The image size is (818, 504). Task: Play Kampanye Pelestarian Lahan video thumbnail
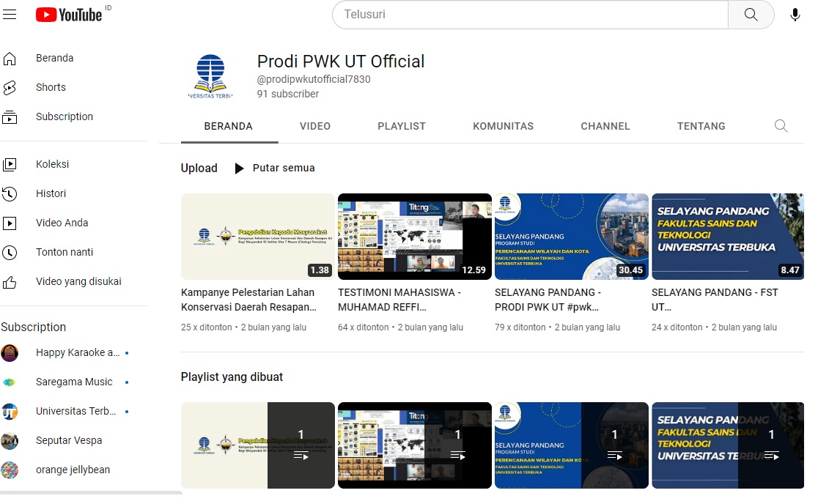click(x=258, y=237)
